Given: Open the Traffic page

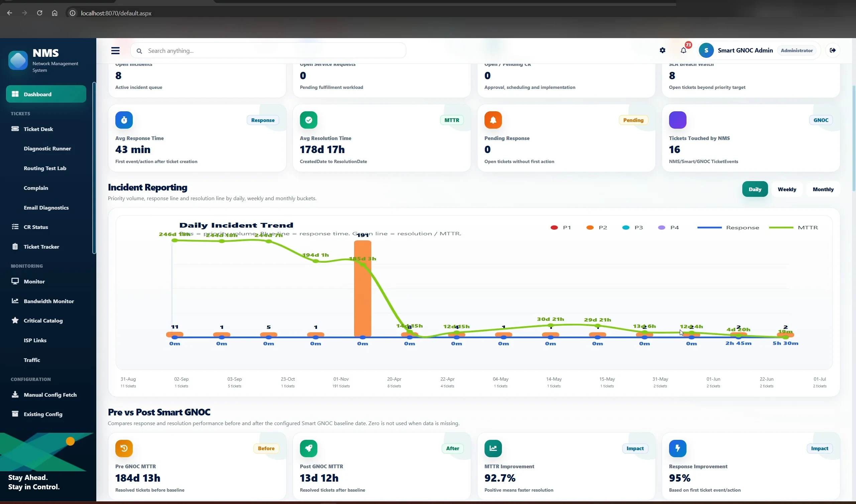Looking at the screenshot, I should point(32,360).
